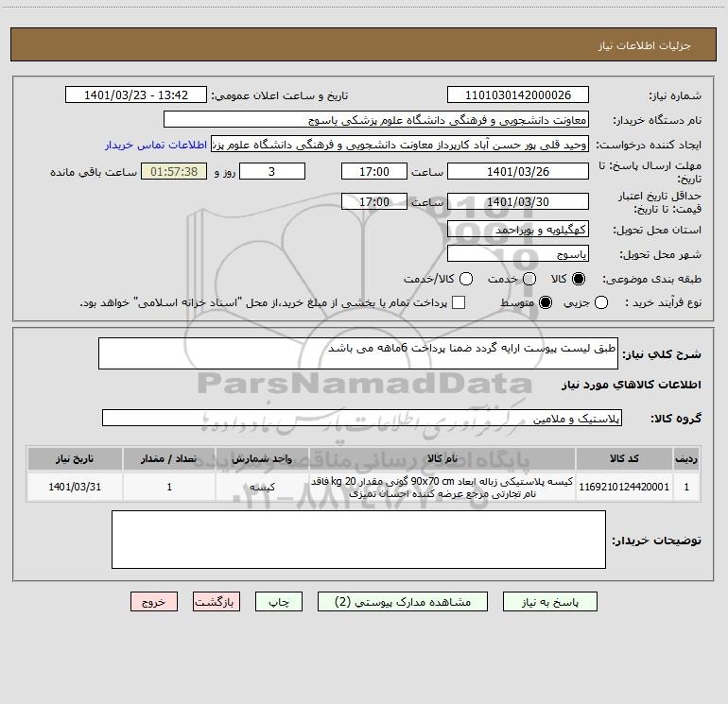Click the need date cell 1401/03/31

(x=75, y=487)
